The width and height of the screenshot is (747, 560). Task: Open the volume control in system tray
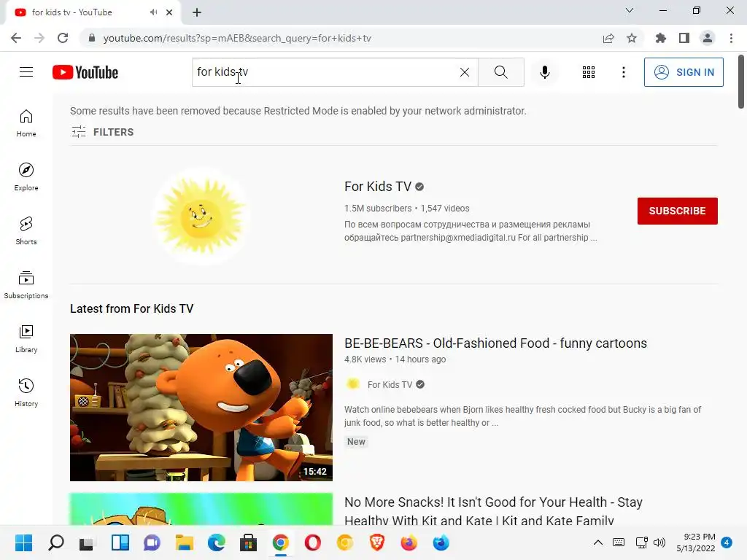pos(659,542)
